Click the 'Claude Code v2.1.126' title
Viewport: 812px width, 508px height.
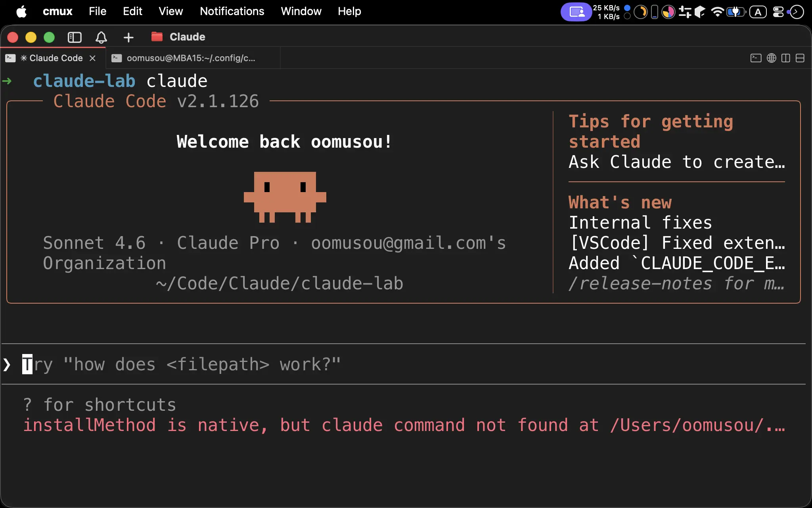pos(156,101)
